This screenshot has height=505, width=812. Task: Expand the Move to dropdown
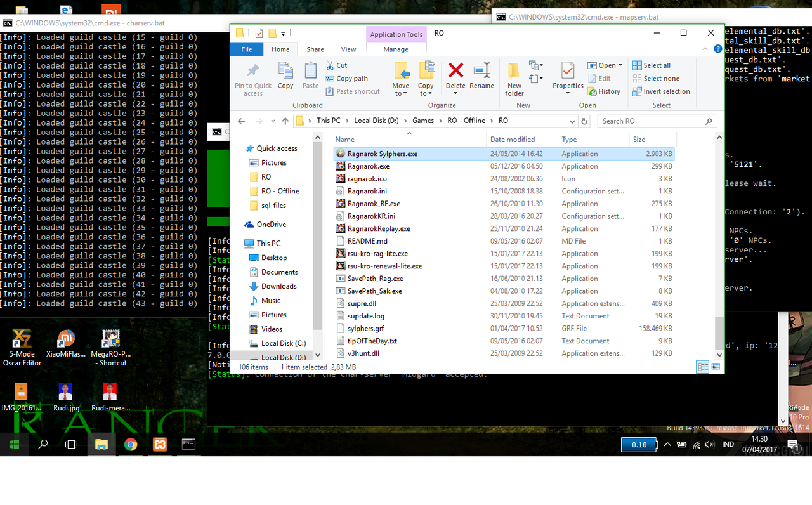pos(400,93)
